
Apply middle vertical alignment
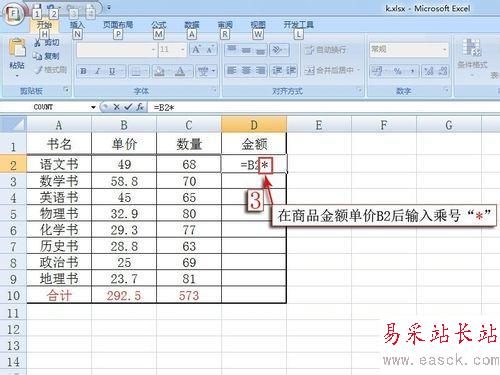point(246,50)
